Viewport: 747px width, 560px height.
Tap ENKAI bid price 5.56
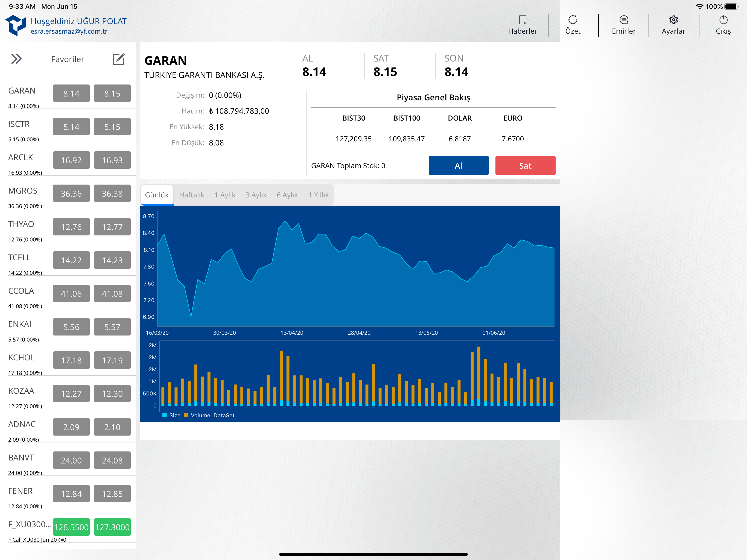coord(71,327)
